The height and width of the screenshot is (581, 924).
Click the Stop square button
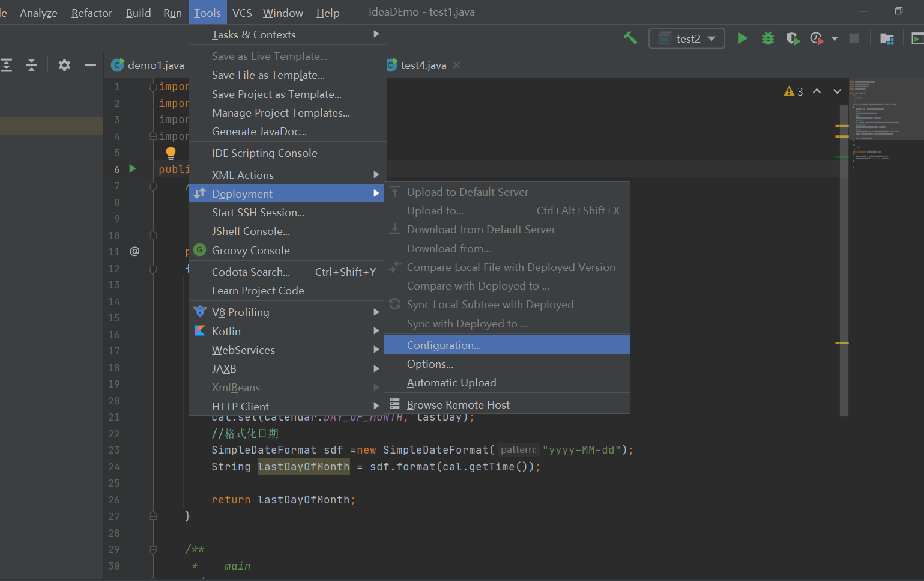(x=854, y=38)
